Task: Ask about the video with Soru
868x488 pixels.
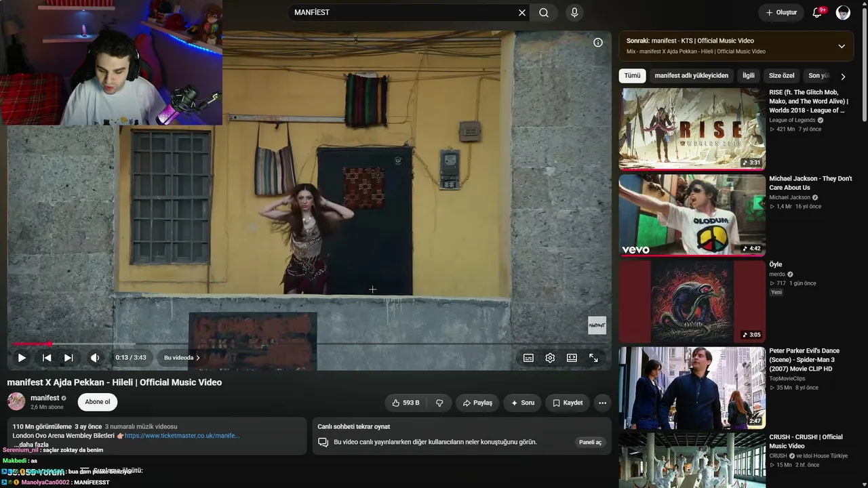Action: click(x=522, y=403)
